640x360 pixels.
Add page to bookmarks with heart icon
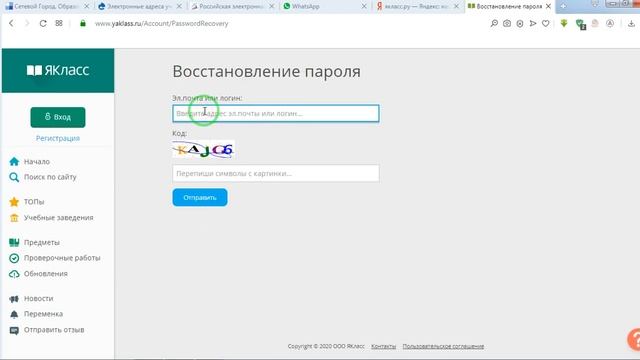pos(546,24)
